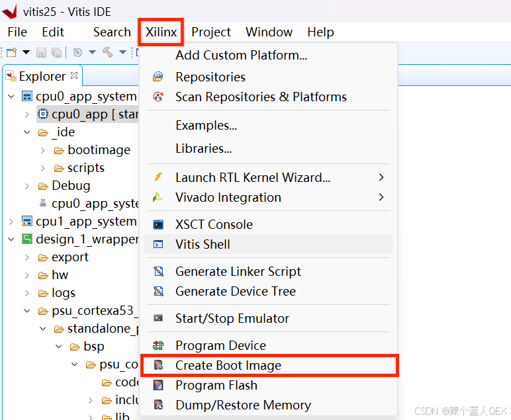Click the Start/Stop Emulator icon
The image size is (511, 420).
pos(158,318)
